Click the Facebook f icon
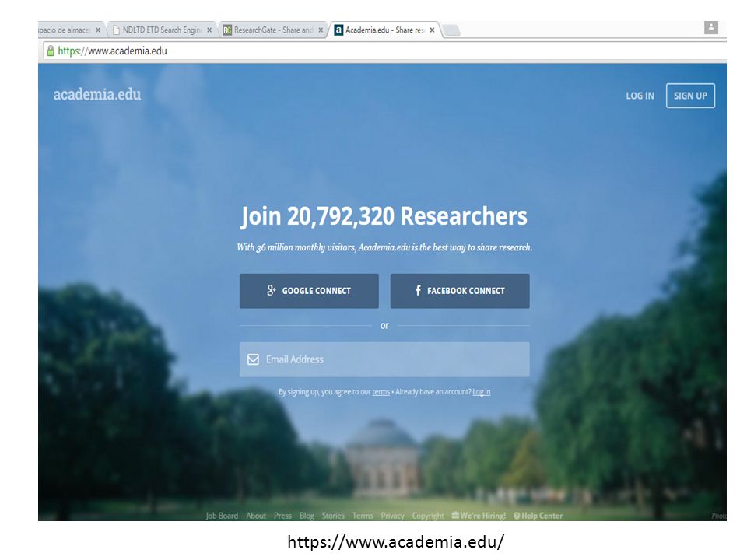This screenshot has height=560, width=747. click(418, 290)
